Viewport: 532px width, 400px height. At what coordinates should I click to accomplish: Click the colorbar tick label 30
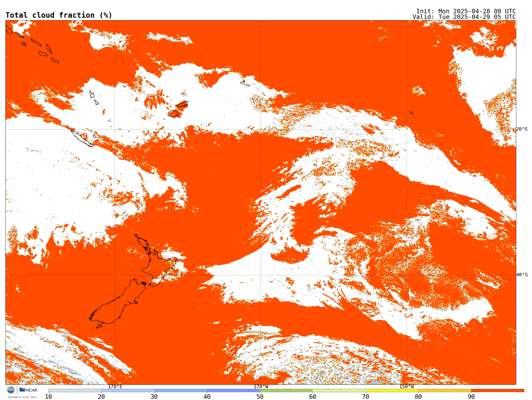[154, 397]
